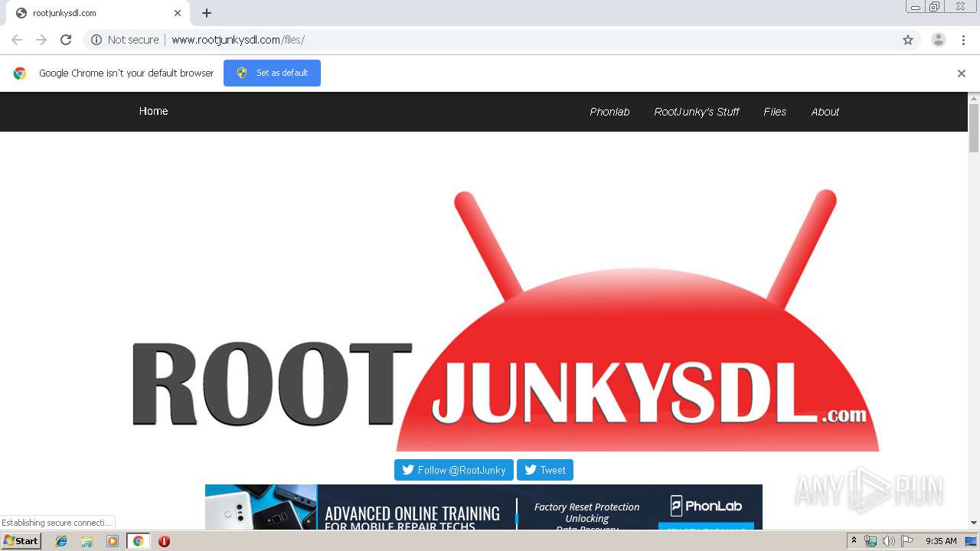The image size is (980, 551).
Task: Switch to Chrome in the taskbar
Action: point(139,541)
